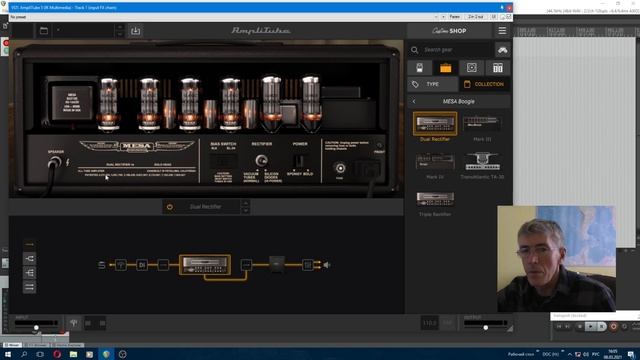This screenshot has width=640, height=360.
Task: Click the TAP tempo button
Action: [x=448, y=324]
